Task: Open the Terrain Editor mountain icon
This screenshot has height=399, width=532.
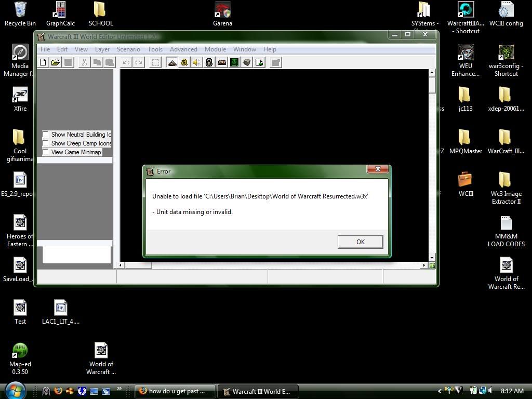Action: (172, 62)
